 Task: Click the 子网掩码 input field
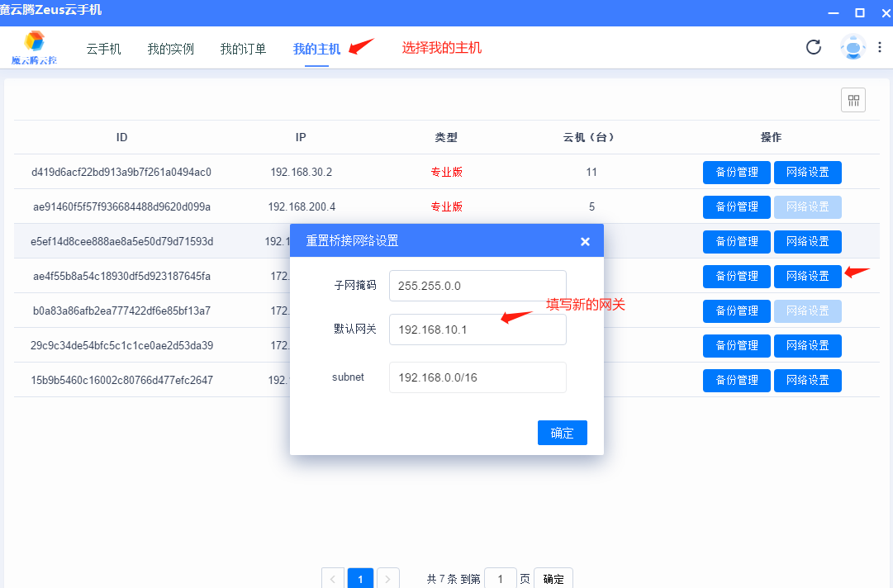click(x=477, y=287)
